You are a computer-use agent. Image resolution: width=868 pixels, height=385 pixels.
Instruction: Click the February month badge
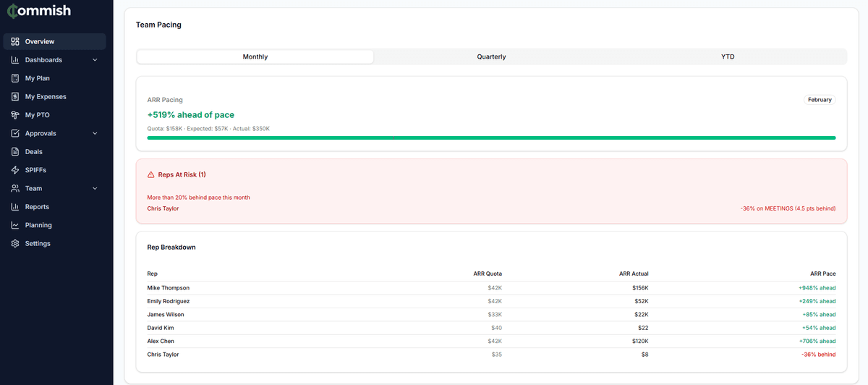820,100
